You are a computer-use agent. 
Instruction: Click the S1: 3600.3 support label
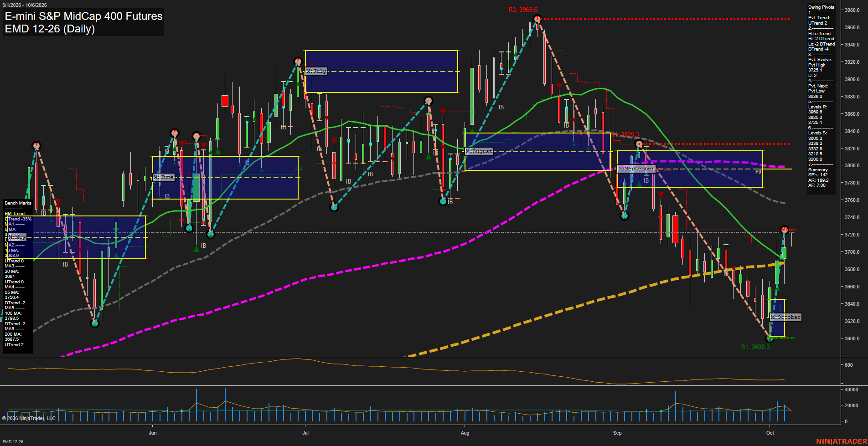tap(755, 347)
